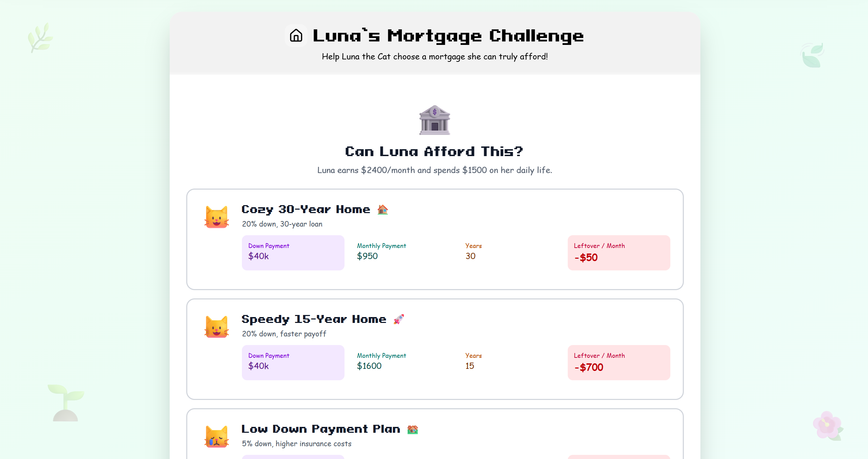Click the house icon beside the title

point(296,36)
